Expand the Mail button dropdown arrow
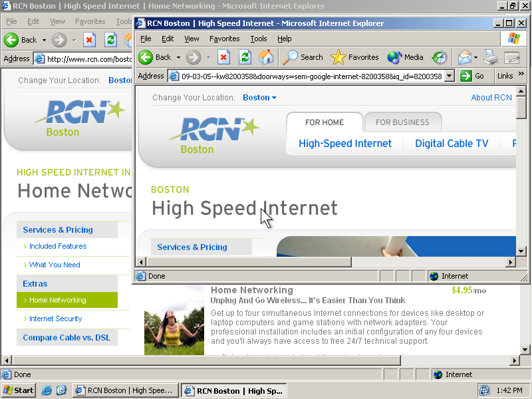This screenshot has width=532, height=399. click(475, 57)
